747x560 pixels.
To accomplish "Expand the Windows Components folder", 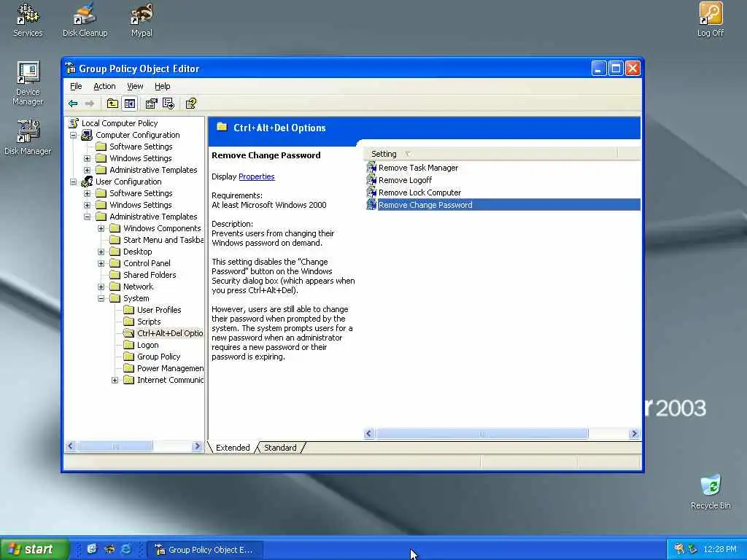I will click(101, 228).
